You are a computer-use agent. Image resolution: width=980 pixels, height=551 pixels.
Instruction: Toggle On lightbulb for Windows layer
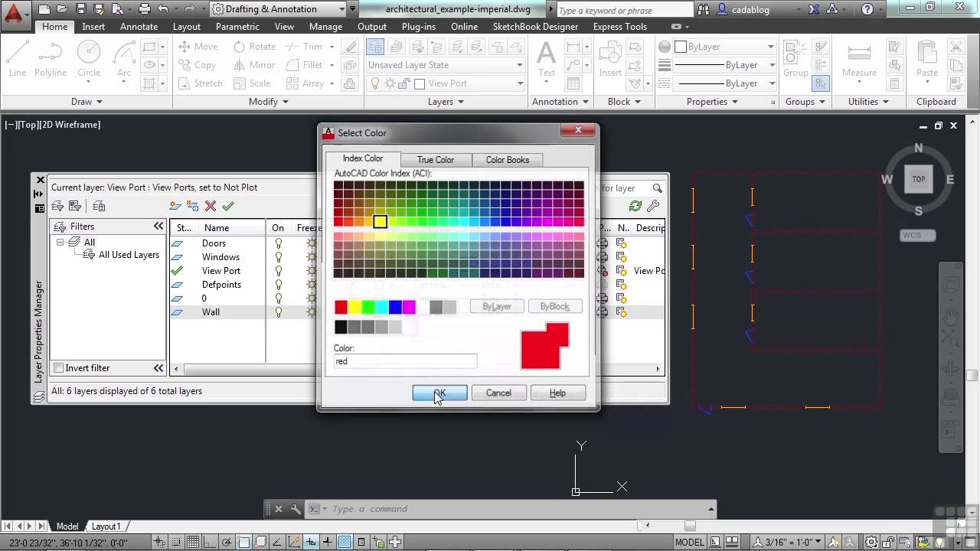tap(279, 257)
